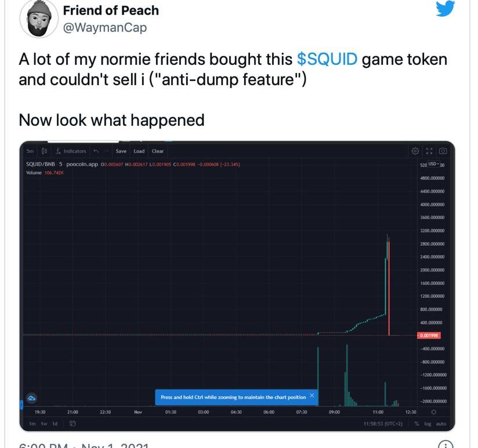Viewport: 478px width, 448px height.
Task: Take a chart snapshot with camera icon
Action: pyautogui.click(x=443, y=151)
